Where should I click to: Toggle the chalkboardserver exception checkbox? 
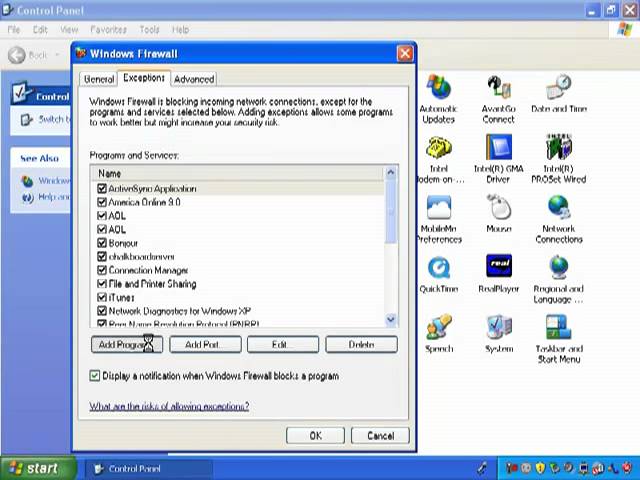[x=102, y=256]
